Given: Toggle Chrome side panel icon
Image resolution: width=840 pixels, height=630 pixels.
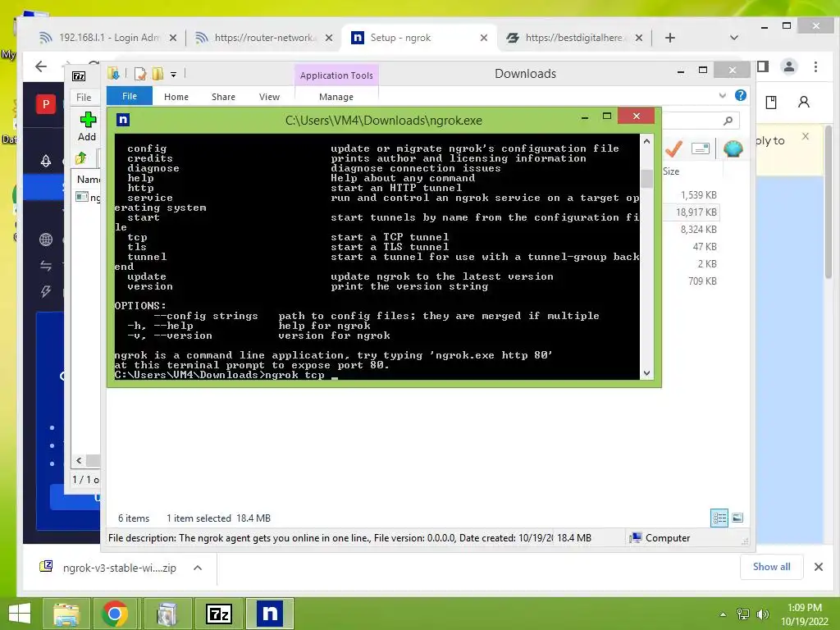Looking at the screenshot, I should (763, 66).
